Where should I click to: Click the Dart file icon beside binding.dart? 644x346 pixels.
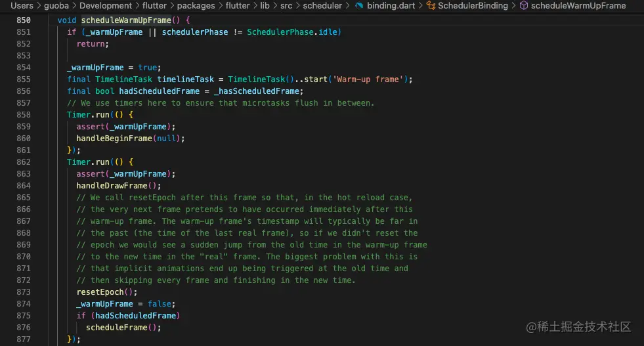point(359,6)
